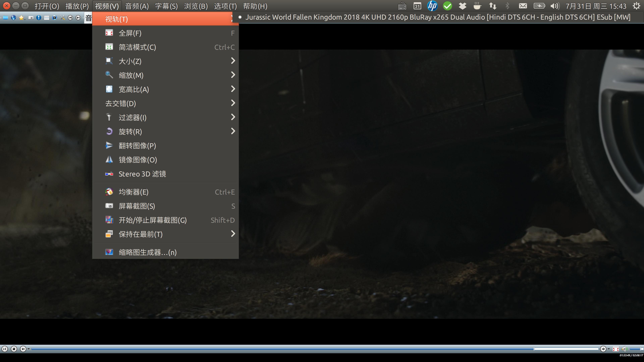Screen dimensions: 644x362
Task: Expand the 宽高比(A) aspect ratio submenu
Action: coord(166,89)
